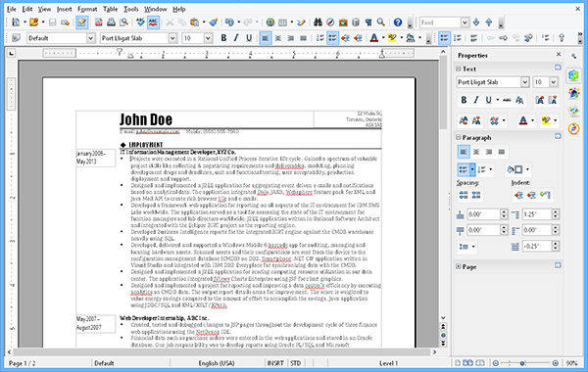Click sidebar Highlighting color button
Image resolution: width=588 pixels, height=372 pixels.
[546, 120]
